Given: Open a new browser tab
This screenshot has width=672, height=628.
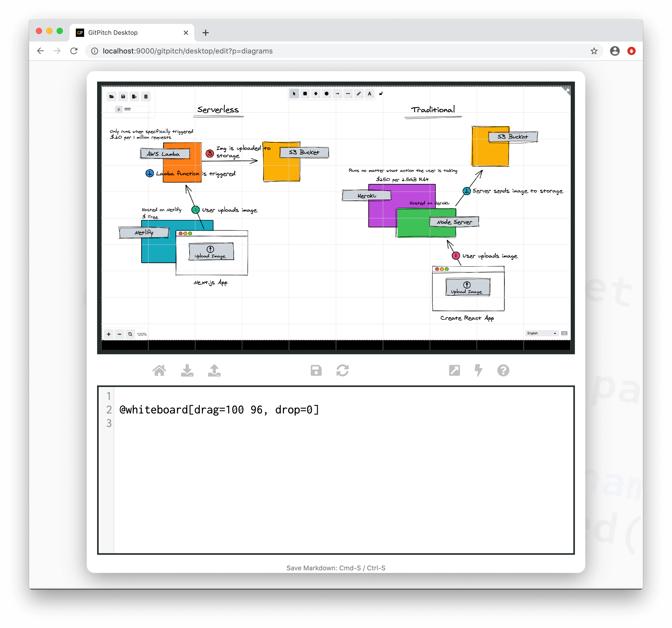Looking at the screenshot, I should (x=206, y=33).
